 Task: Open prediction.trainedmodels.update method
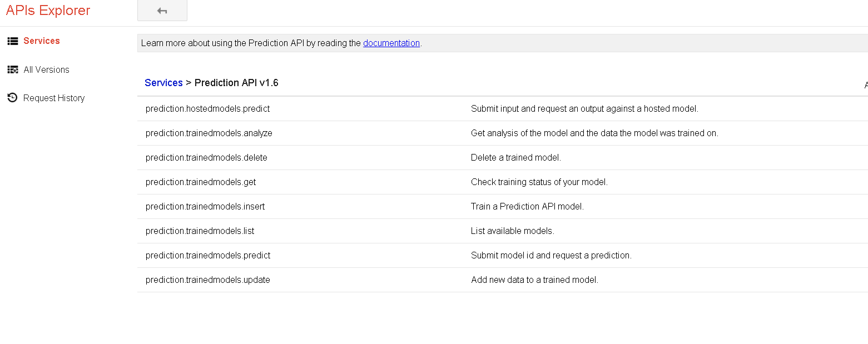(x=207, y=280)
